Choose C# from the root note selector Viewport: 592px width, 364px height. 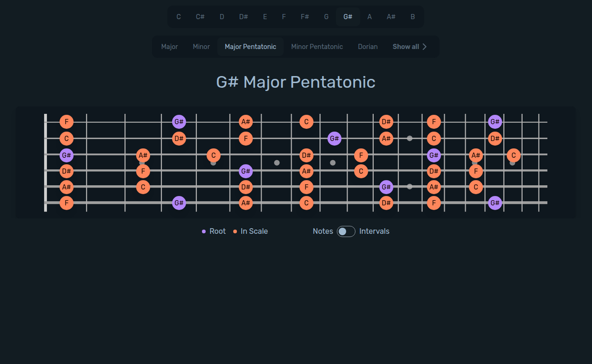(x=200, y=16)
